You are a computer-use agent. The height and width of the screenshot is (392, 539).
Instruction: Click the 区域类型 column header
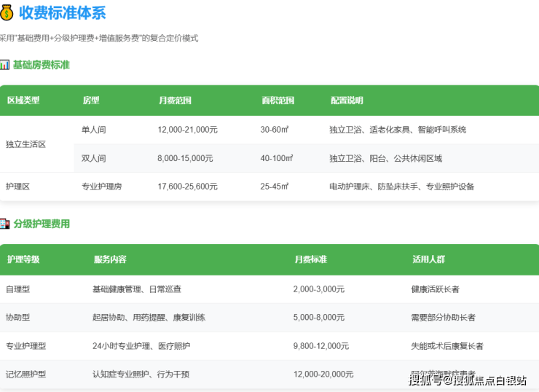(23, 101)
